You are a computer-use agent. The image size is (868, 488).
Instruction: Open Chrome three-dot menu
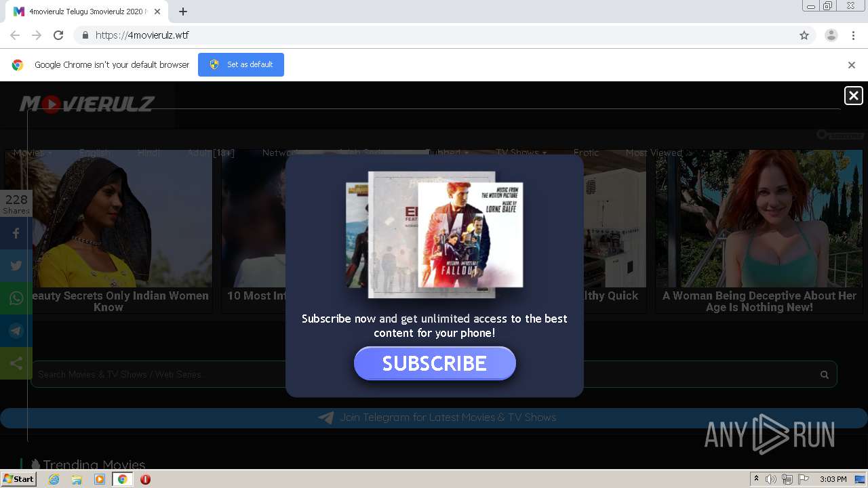point(853,35)
